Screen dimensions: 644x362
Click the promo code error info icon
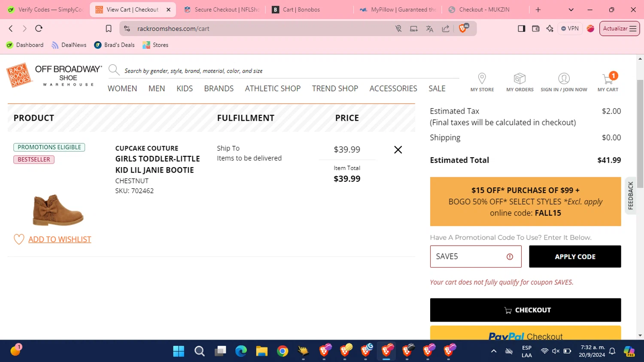click(510, 256)
